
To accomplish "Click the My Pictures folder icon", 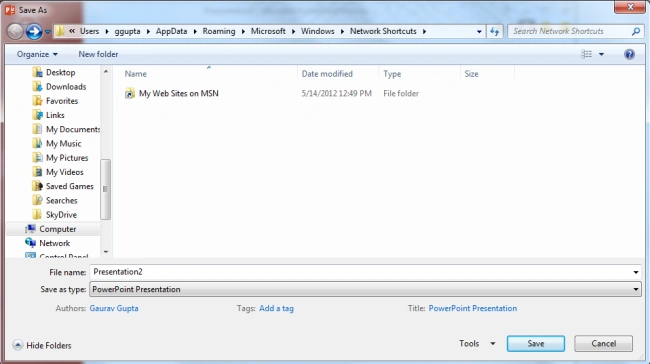I will coord(37,158).
